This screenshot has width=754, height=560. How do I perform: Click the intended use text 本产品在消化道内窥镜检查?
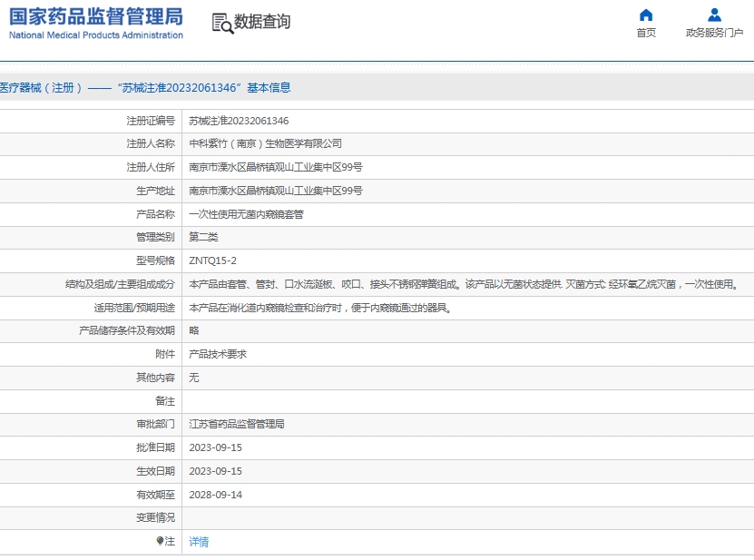click(x=320, y=308)
